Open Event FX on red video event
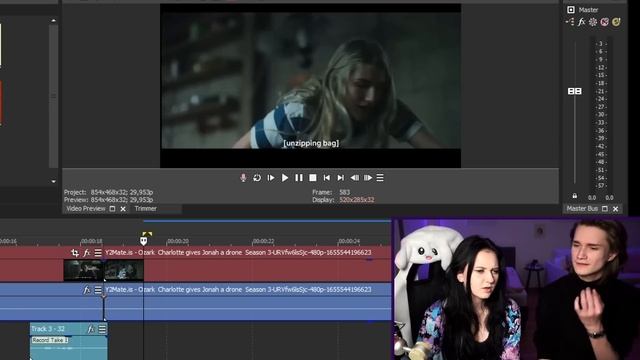The height and width of the screenshot is (360, 640). pos(87,253)
